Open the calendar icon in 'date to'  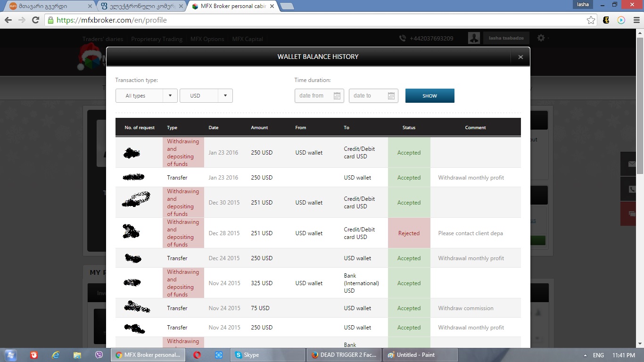(x=391, y=96)
